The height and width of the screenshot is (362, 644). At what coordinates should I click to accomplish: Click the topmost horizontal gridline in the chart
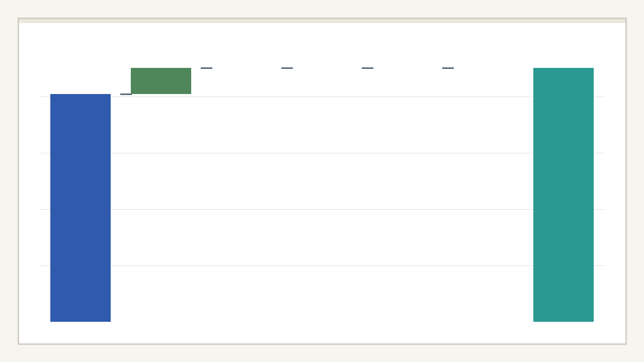pos(322,97)
